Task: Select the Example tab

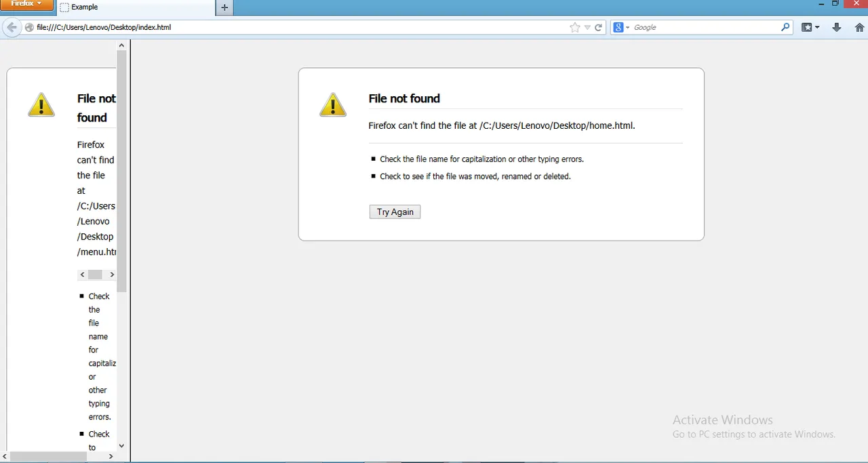Action: pos(136,7)
